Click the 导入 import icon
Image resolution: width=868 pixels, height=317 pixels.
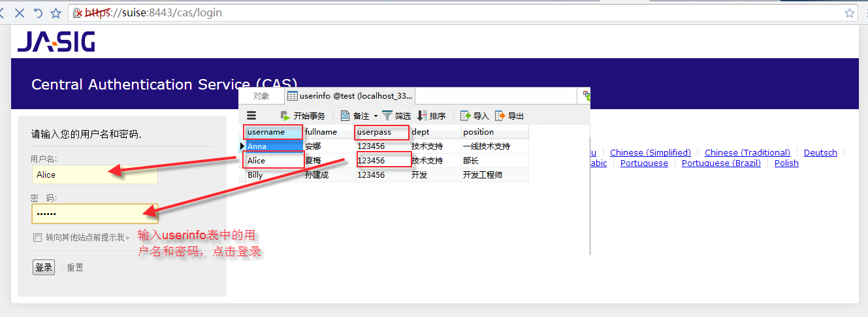(x=466, y=116)
